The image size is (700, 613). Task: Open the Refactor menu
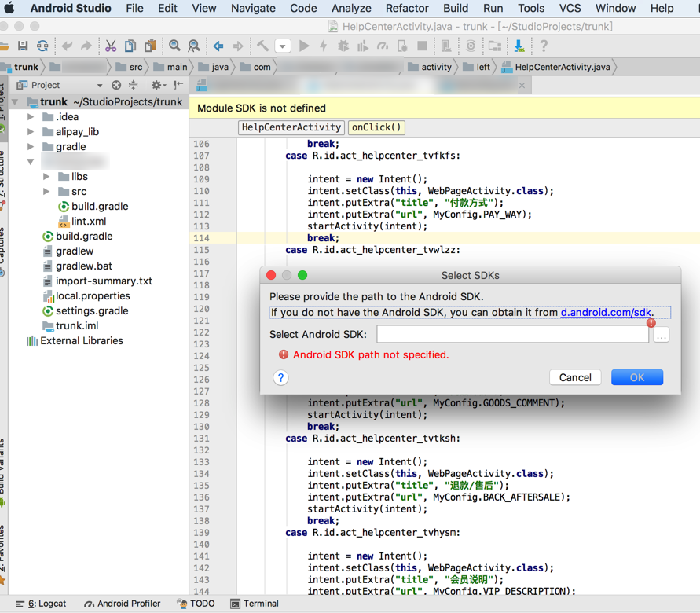point(407,8)
